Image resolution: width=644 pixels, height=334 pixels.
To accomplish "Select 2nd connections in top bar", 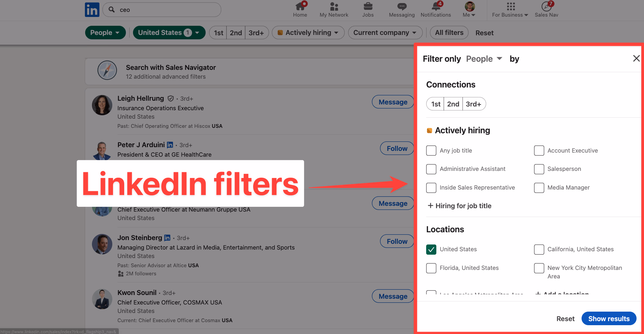I will 236,33.
